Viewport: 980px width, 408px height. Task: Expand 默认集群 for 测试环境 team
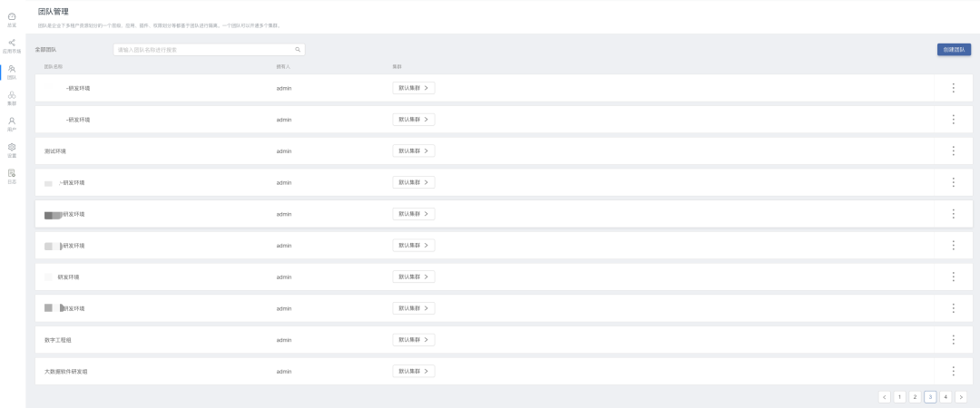414,151
